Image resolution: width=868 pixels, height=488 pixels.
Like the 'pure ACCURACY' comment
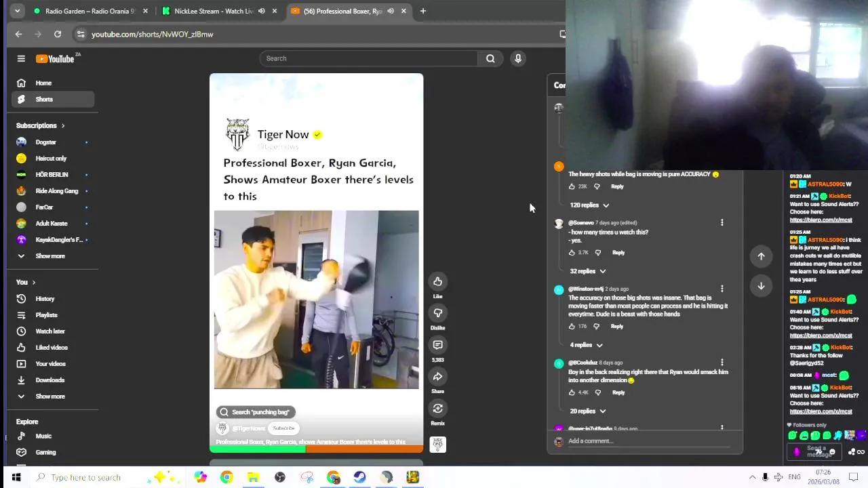click(x=572, y=186)
